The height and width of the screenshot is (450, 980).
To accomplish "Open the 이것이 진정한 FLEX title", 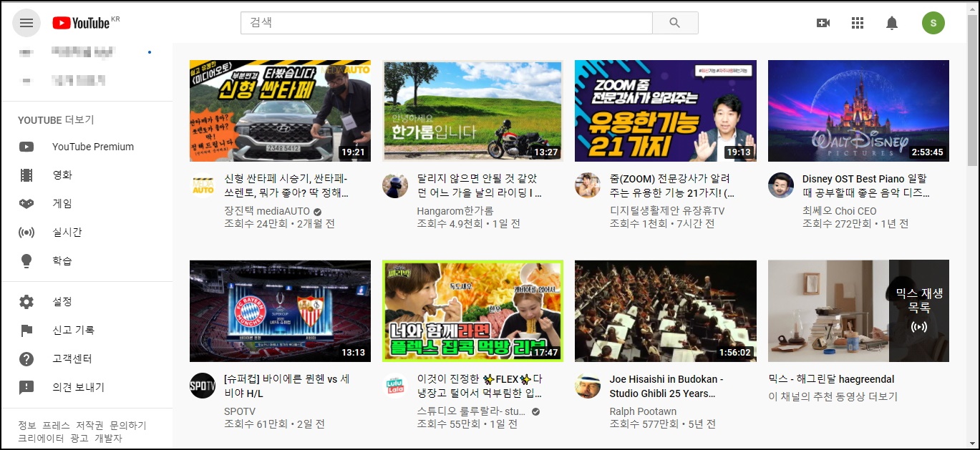I will (479, 386).
